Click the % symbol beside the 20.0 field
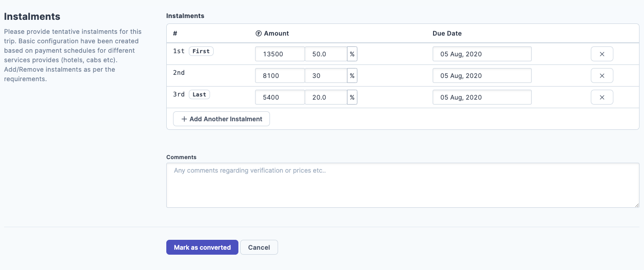 click(352, 97)
